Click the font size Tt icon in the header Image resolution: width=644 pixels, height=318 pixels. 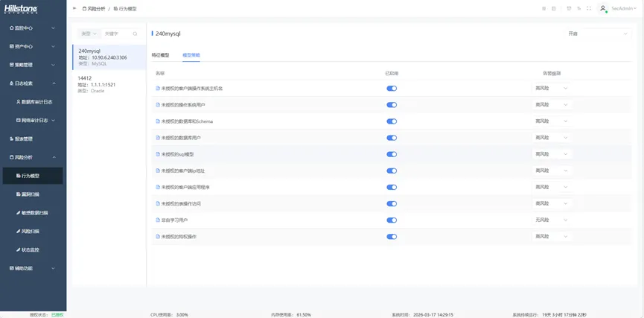[x=578, y=8]
